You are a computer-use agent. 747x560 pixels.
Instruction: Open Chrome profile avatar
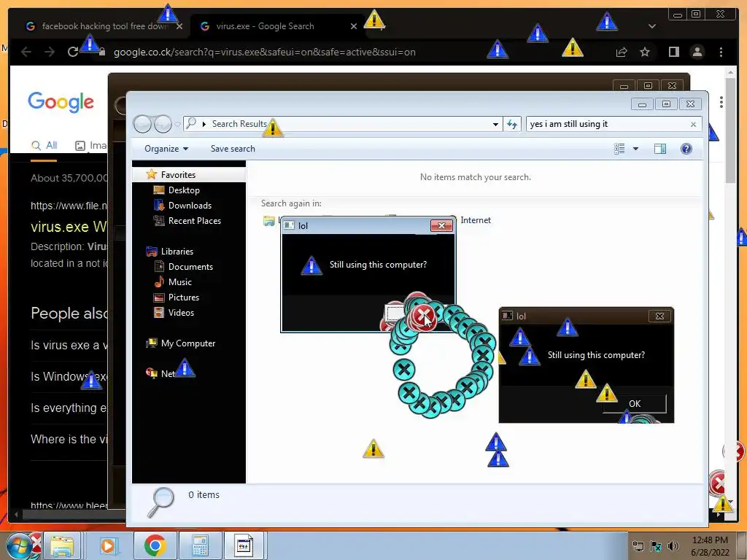697,52
